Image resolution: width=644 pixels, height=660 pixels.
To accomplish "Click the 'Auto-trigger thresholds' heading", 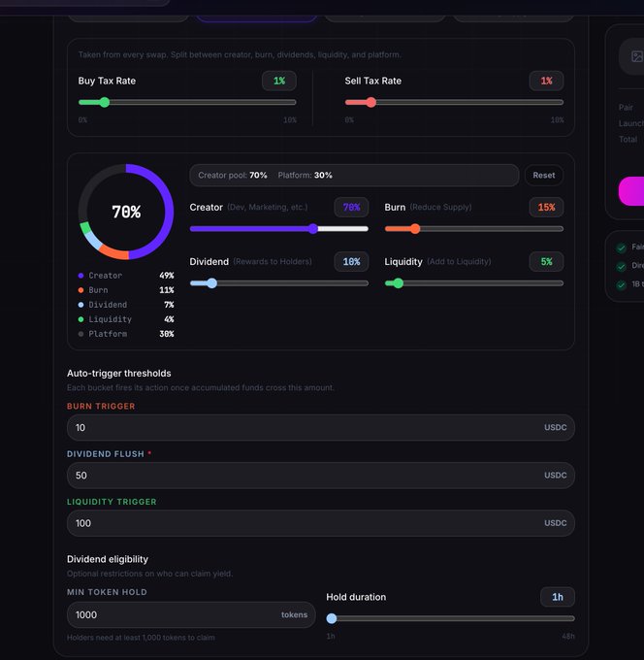I will (119, 374).
